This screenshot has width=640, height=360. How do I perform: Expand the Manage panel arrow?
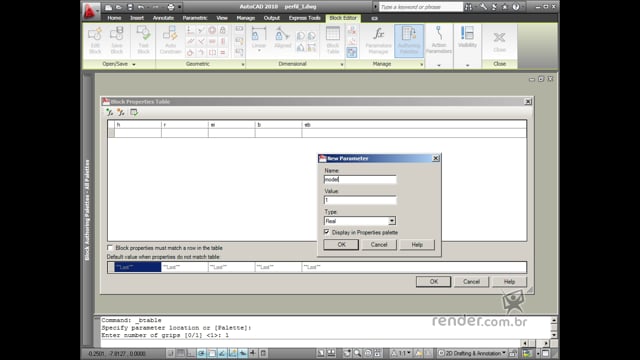click(x=421, y=64)
